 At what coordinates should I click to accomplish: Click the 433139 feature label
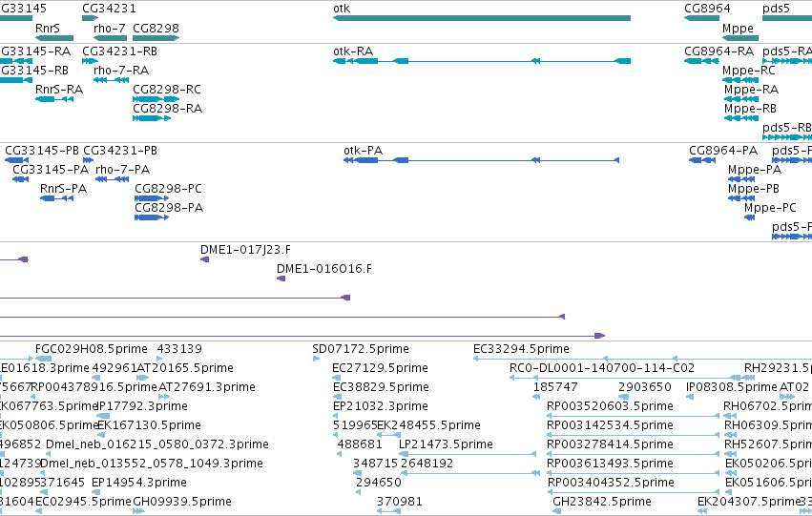[x=179, y=349]
